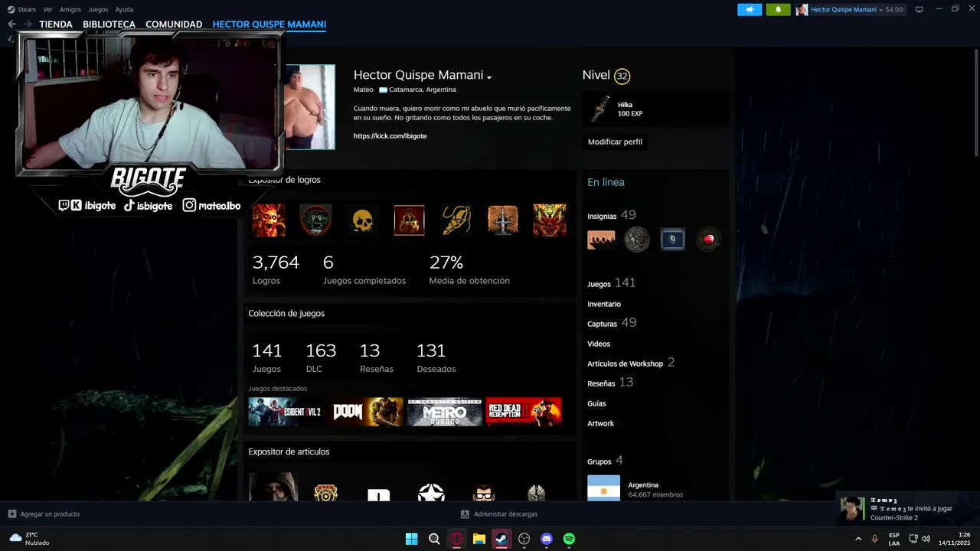980x551 pixels.
Task: Select the flaming skull achievement icon
Action: [269, 220]
